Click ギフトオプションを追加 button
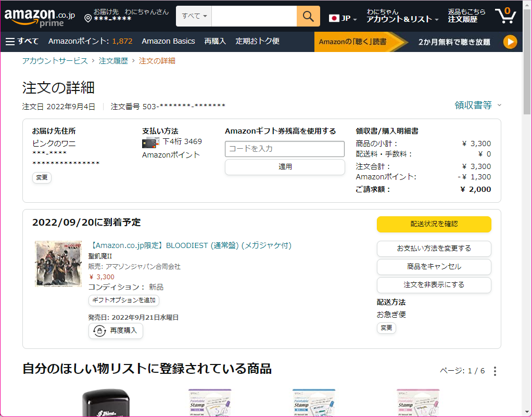 pyautogui.click(x=124, y=301)
